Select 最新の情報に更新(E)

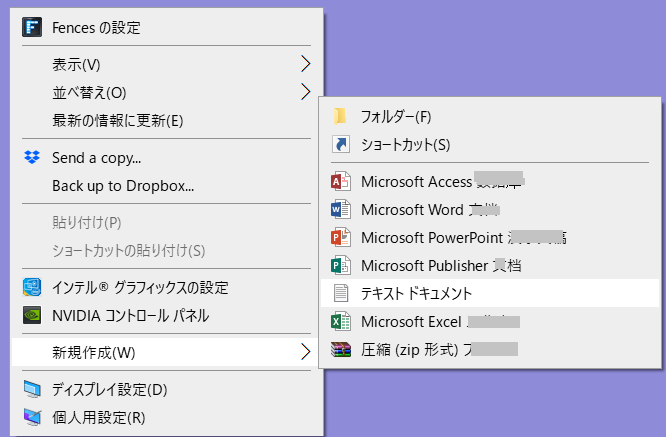[166, 121]
